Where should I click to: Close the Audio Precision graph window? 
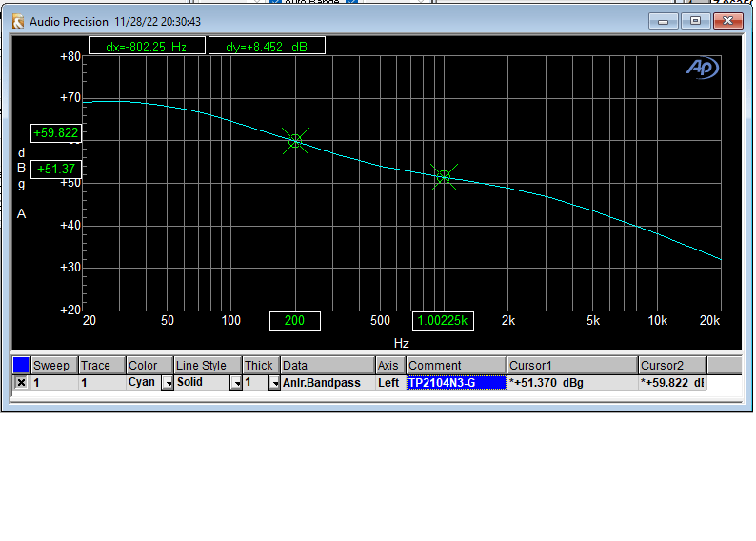tap(728, 21)
